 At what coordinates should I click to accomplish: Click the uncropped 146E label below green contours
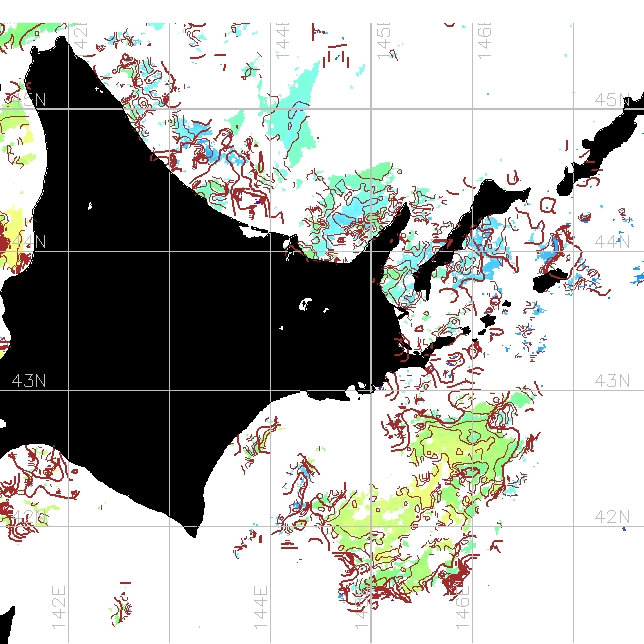(462, 607)
